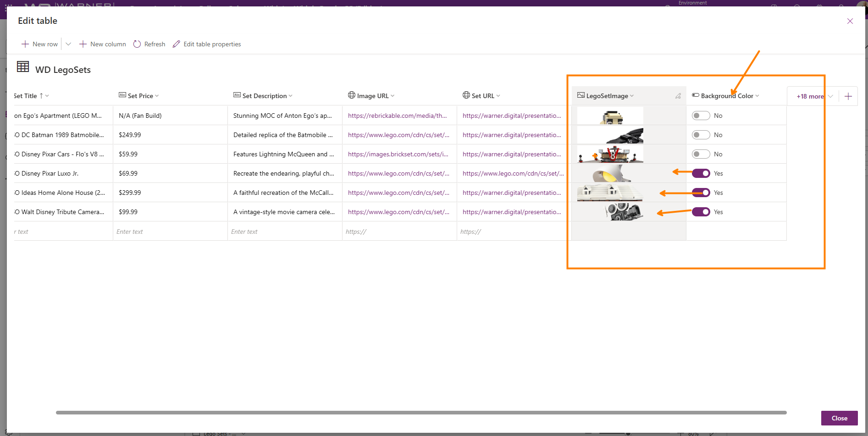This screenshot has height=436, width=868.
Task: Open Tribute Camera row Image URL link
Action: click(398, 212)
